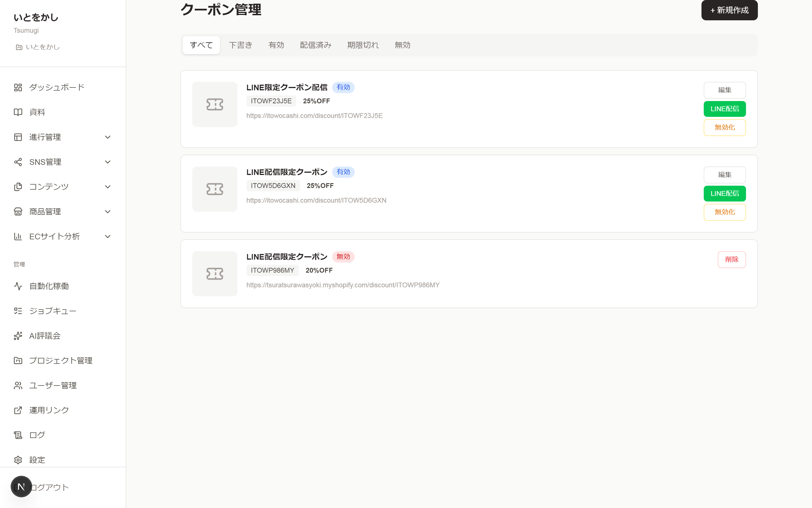The width and height of the screenshot is (812, 508).
Task: Click the ログ scroll icon
Action: coord(18,435)
